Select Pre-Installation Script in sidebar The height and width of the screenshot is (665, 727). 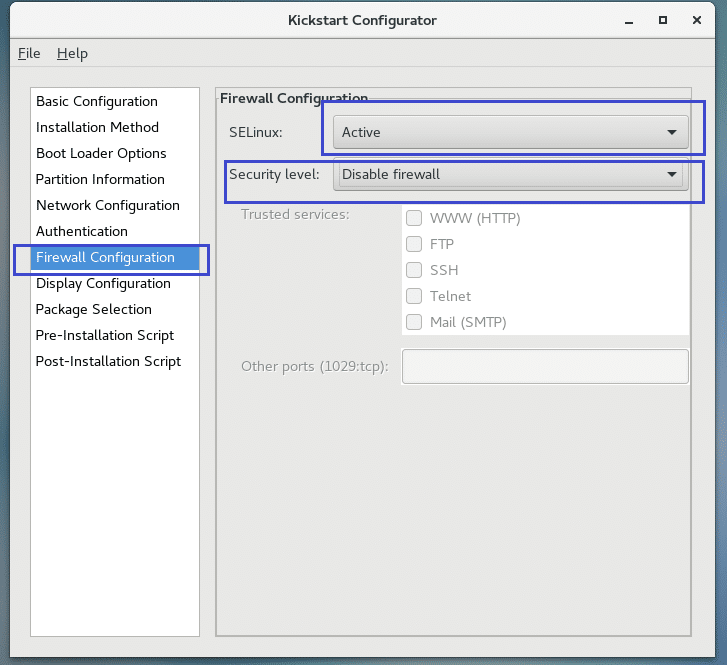pos(105,335)
